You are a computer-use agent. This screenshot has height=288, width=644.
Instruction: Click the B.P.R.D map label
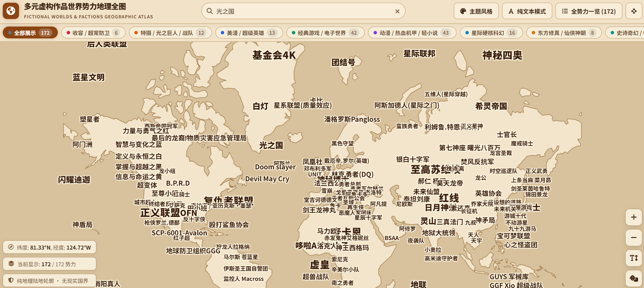pos(178,183)
